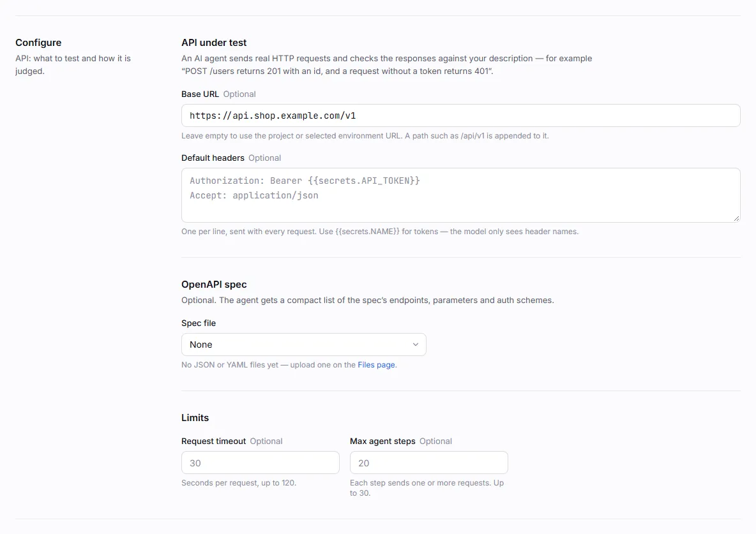
Task: Click the 'OpenAPI spec' heading
Action: (214, 285)
